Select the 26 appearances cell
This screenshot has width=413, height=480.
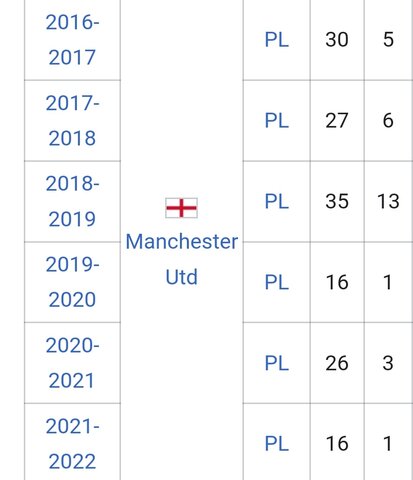pyautogui.click(x=337, y=363)
